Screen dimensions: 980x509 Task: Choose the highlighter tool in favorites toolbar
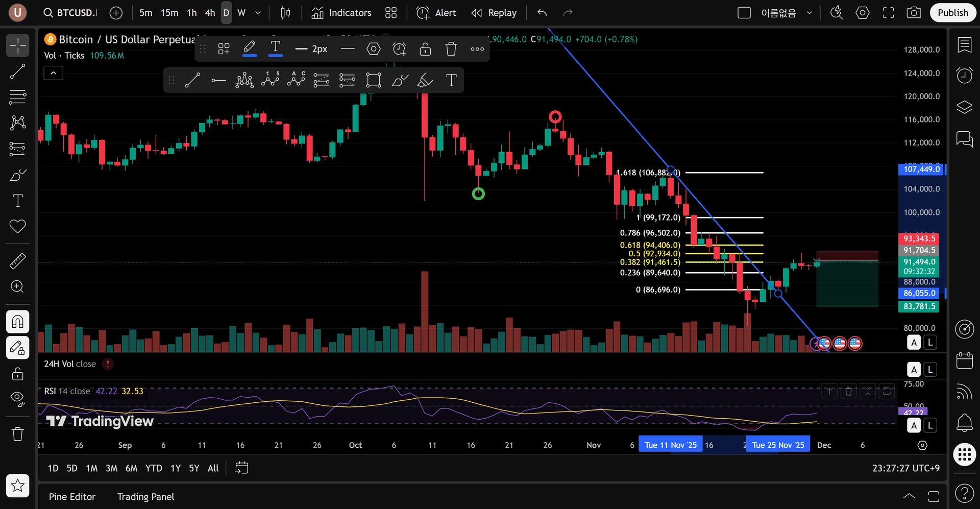425,80
